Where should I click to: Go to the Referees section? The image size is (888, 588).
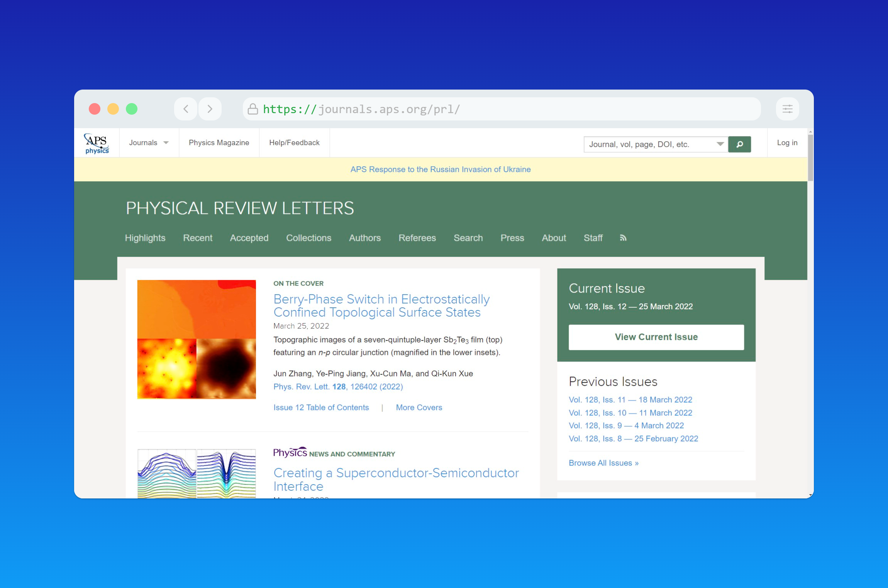417,238
